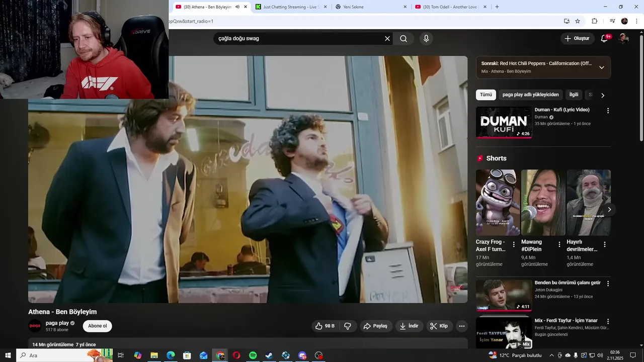Open Benden bu ömrümü çalanı getir video title
Viewport: 644px width, 362px height.
568,283
